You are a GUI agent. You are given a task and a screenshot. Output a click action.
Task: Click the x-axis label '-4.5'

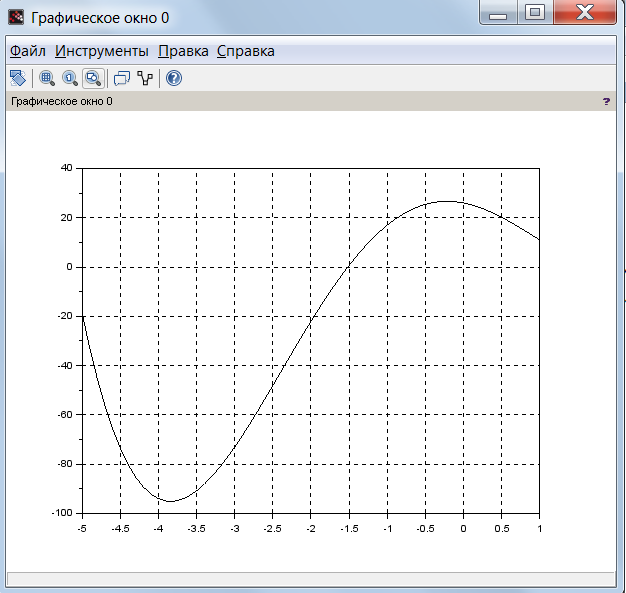coord(120,529)
